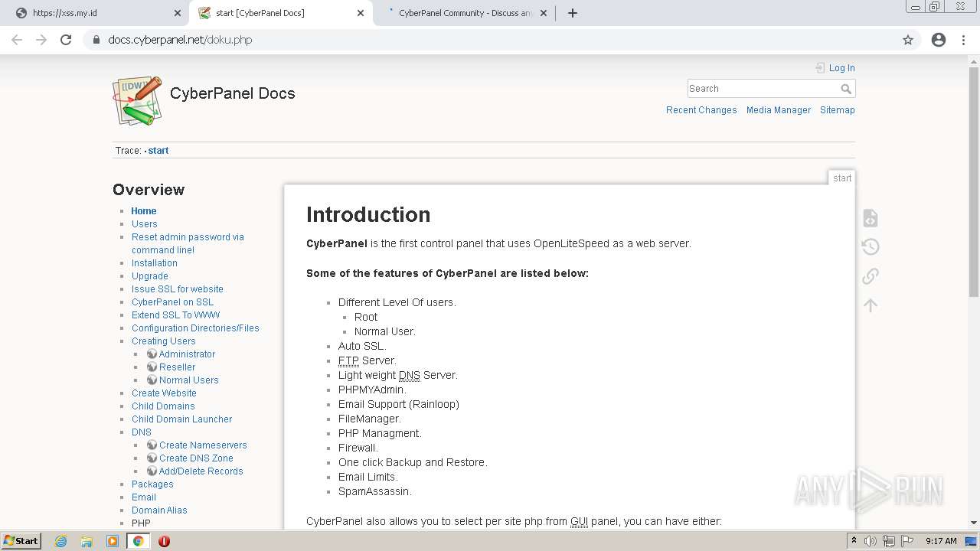The width and height of the screenshot is (980, 551).
Task: Click the Log In link icon
Action: click(820, 68)
